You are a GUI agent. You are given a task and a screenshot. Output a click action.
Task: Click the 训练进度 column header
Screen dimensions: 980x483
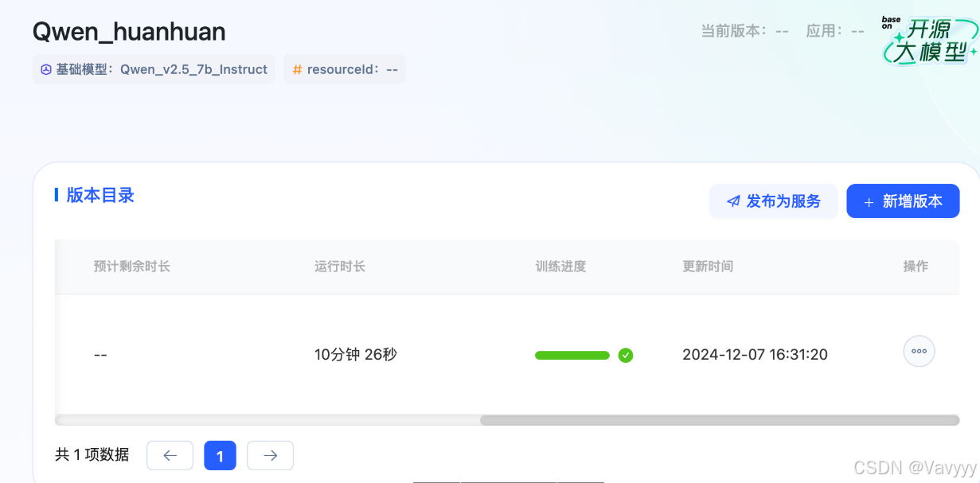[x=560, y=267]
